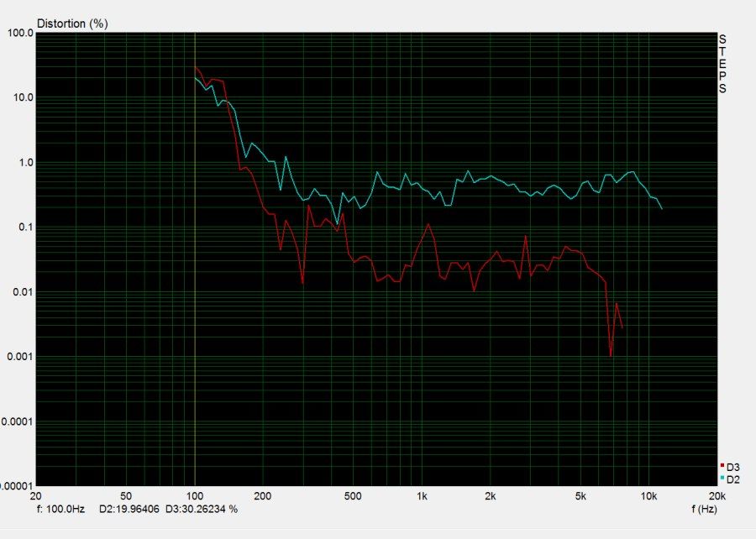756x539 pixels.
Task: Click the vertical cursor line at 100 Hz
Action: click(195, 259)
